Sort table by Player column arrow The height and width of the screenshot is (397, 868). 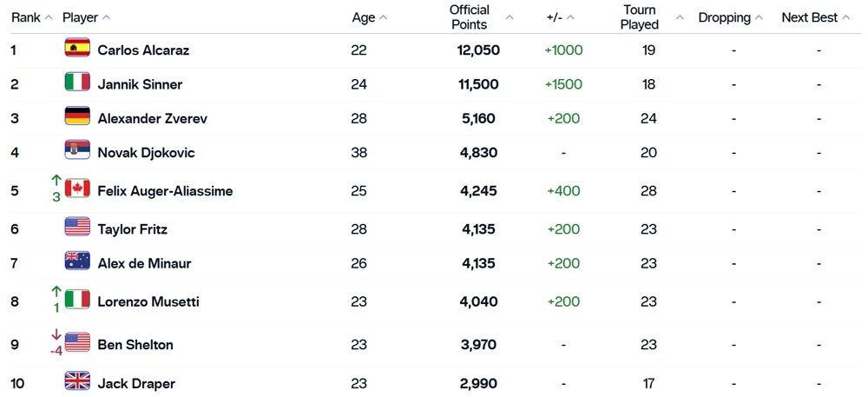(106, 17)
